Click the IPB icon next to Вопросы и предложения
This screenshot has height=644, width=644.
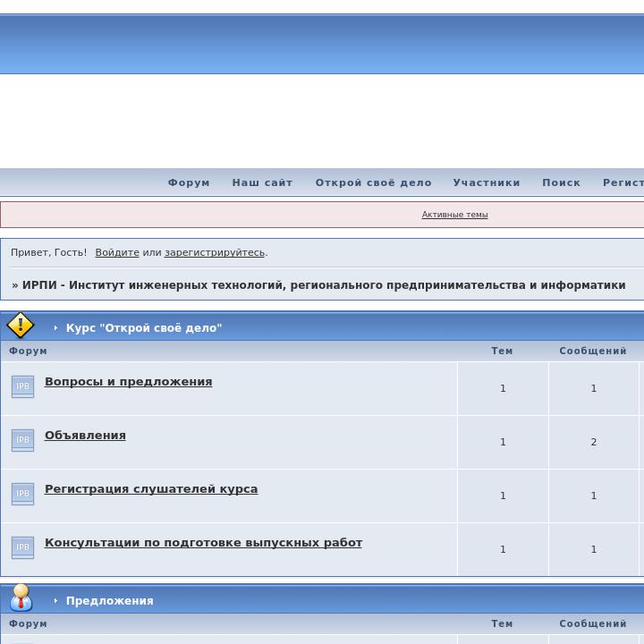(22, 386)
